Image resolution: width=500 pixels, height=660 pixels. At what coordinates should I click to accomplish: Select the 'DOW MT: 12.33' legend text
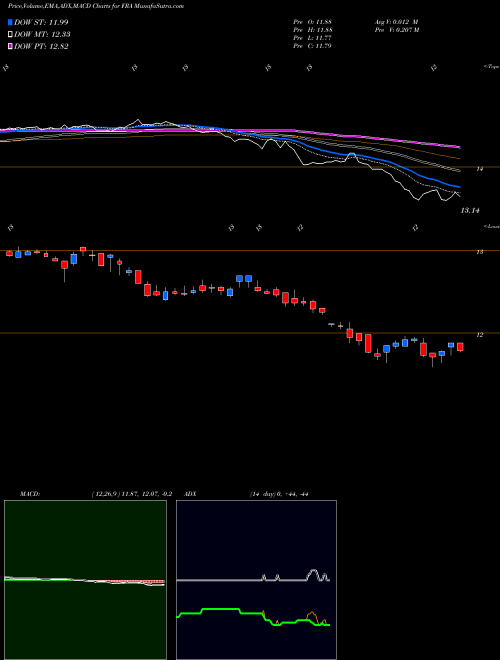pos(42,34)
